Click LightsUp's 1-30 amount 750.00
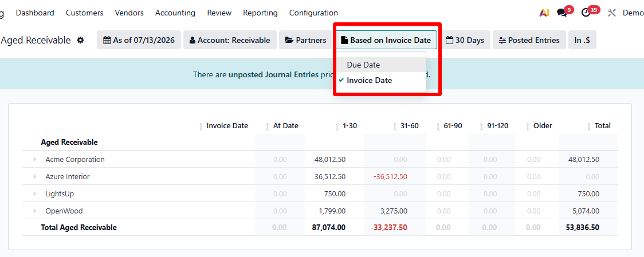The image size is (644, 257). [x=335, y=194]
